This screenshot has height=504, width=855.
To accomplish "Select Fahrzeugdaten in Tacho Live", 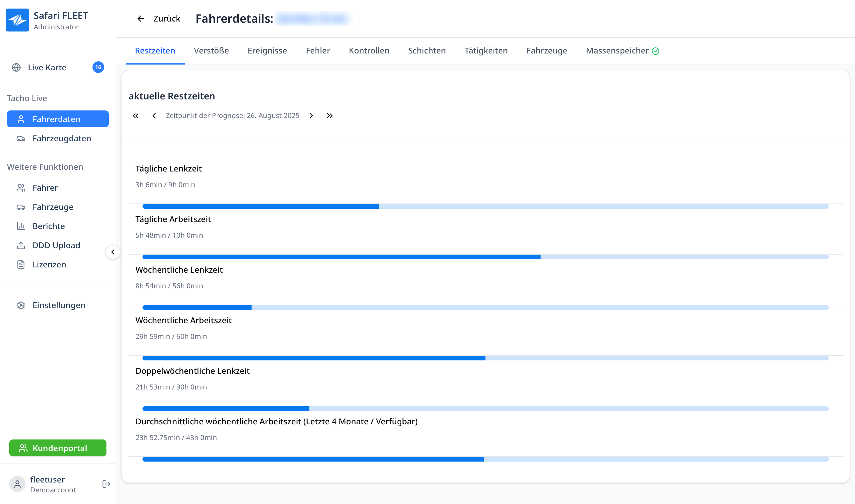I will click(62, 138).
